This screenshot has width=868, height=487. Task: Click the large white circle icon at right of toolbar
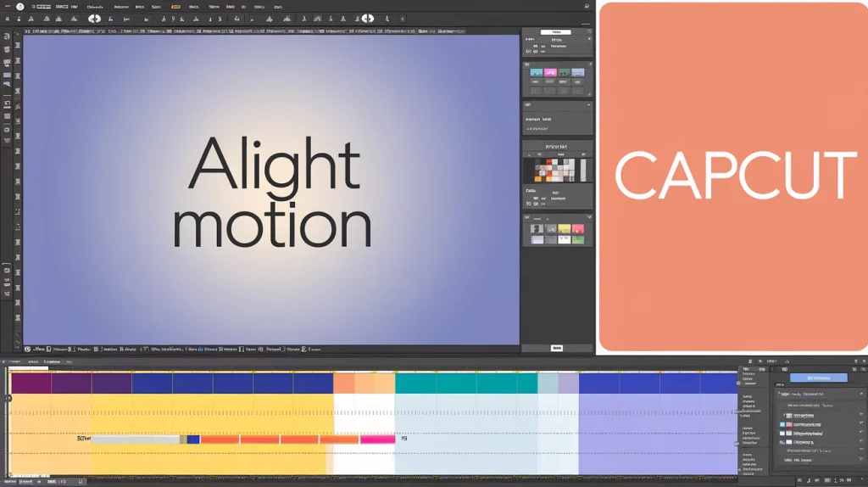click(368, 19)
